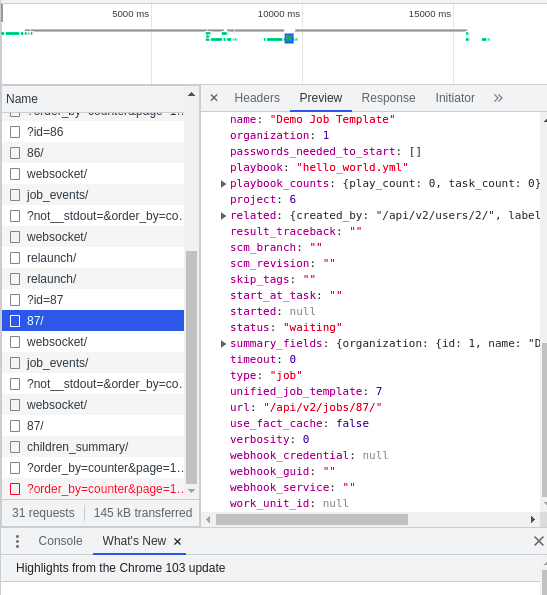This screenshot has height=595, width=547.
Task: Sort requests by Name arrow
Action: pyautogui.click(x=192, y=94)
